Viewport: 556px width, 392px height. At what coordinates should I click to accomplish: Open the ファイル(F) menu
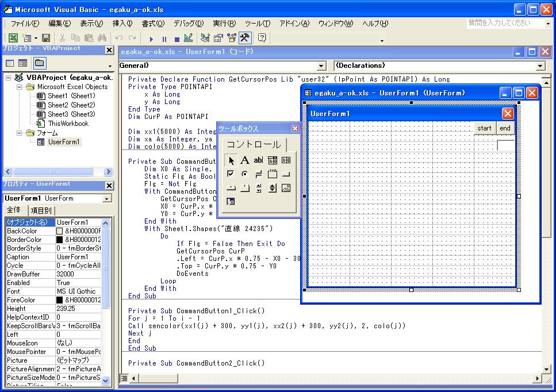25,24
